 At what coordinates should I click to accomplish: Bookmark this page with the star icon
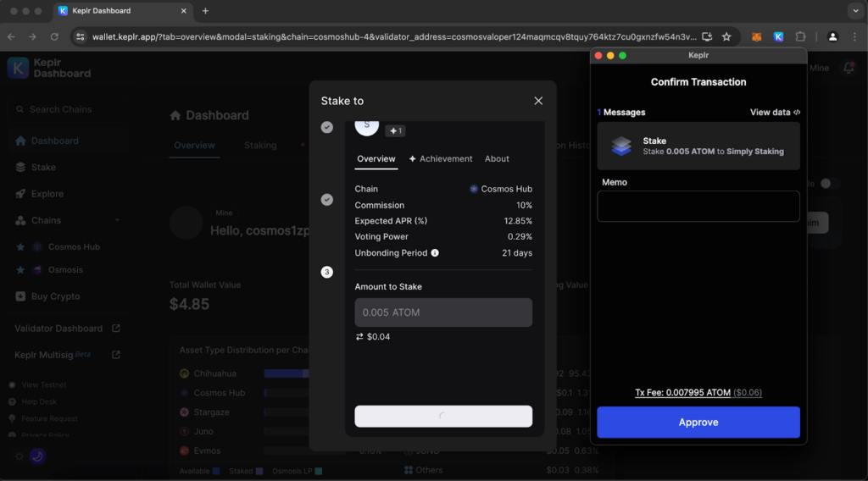click(726, 37)
